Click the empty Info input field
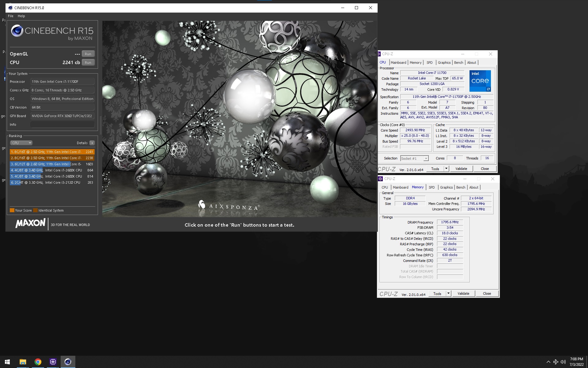Screen dimensions: 588x368 [x=62, y=125]
